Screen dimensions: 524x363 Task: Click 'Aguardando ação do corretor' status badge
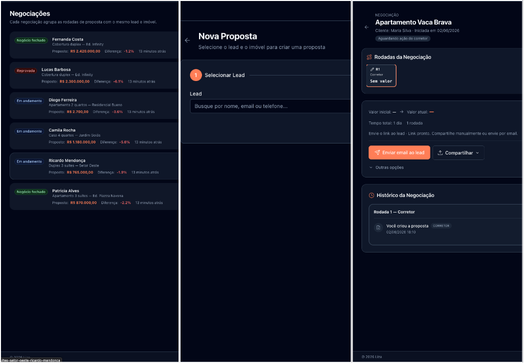tap(402, 38)
